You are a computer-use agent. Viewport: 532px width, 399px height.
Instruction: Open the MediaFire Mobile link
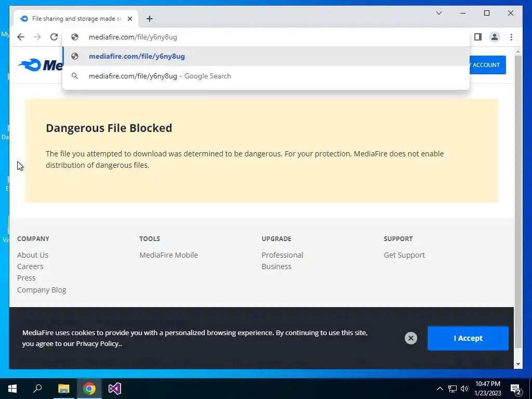click(x=169, y=255)
